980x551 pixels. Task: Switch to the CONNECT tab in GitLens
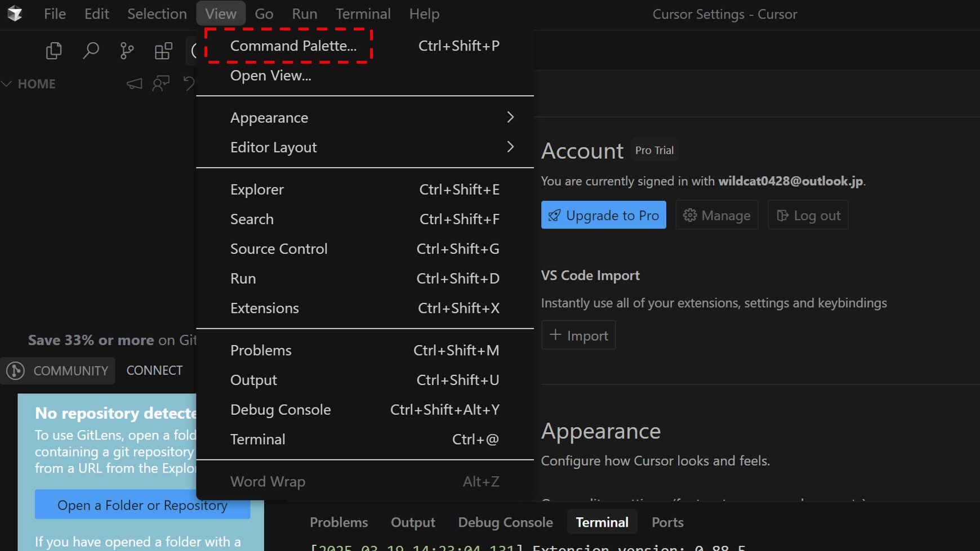[154, 370]
